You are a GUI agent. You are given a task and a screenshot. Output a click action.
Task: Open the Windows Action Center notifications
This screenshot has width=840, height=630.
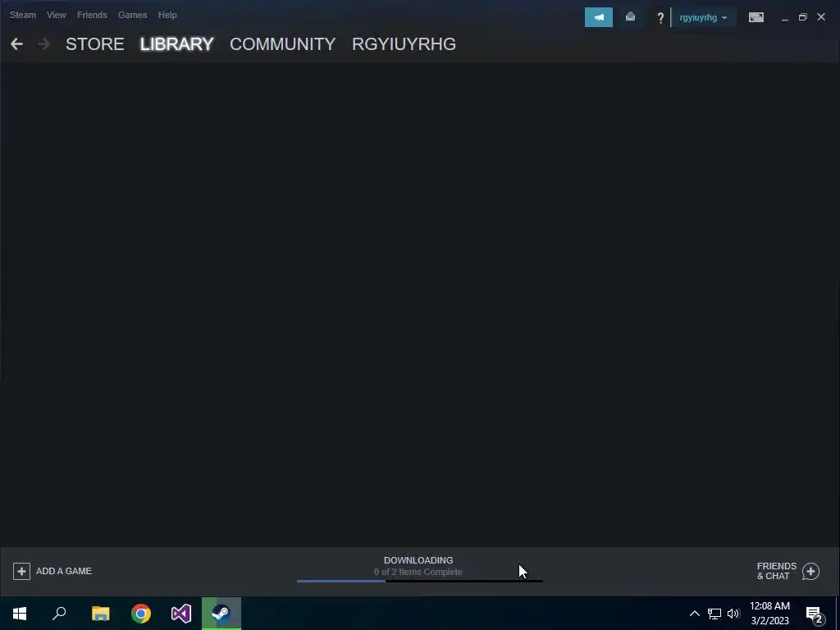point(815,614)
